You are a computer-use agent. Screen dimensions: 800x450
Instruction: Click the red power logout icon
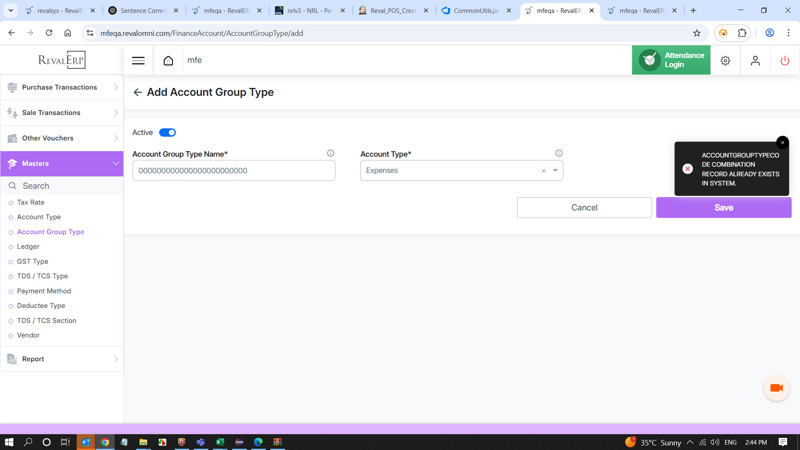click(x=785, y=60)
